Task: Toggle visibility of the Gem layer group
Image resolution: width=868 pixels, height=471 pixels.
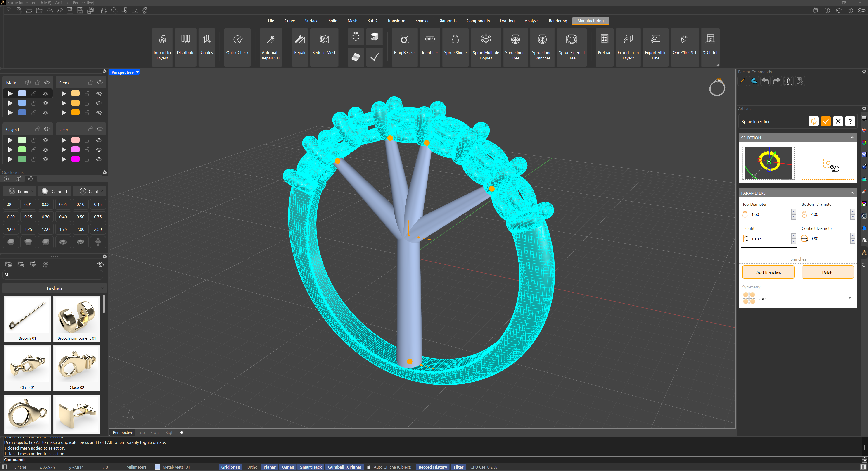Action: (100, 83)
